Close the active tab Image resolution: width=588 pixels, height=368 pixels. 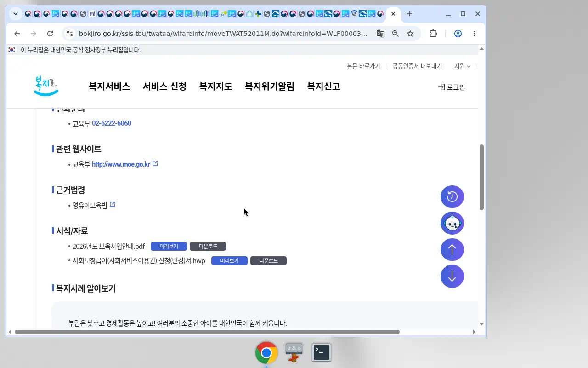(x=393, y=14)
